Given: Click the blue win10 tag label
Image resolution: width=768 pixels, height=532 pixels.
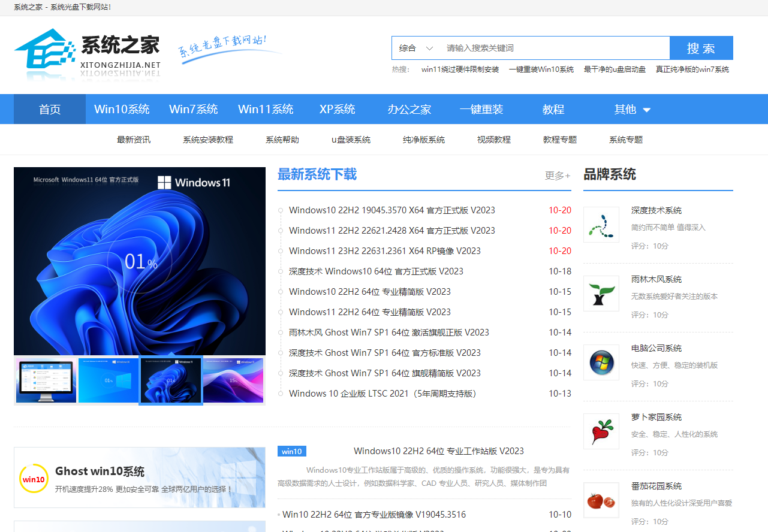Looking at the screenshot, I should pyautogui.click(x=291, y=451).
